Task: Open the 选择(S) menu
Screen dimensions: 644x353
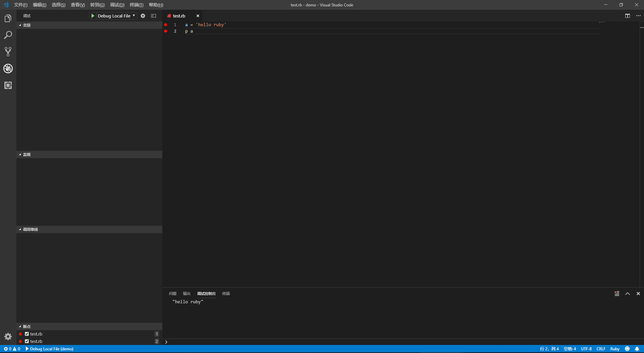Action: tap(59, 5)
